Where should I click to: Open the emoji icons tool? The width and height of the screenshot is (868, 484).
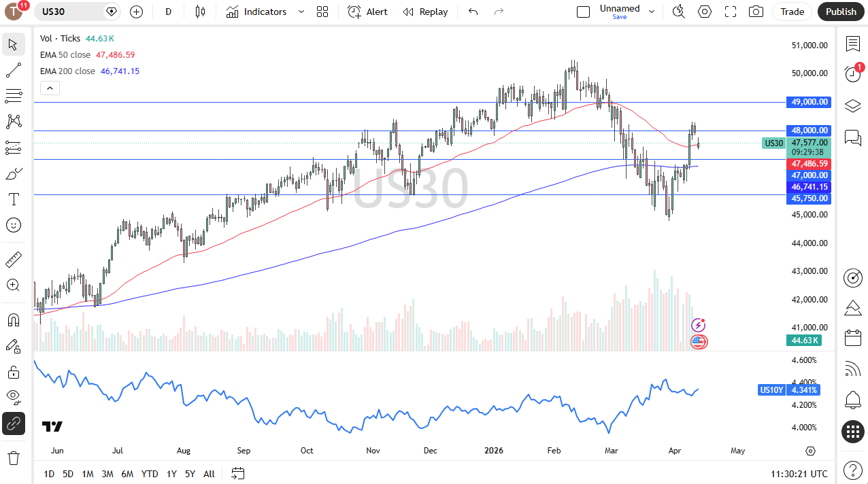coord(13,225)
